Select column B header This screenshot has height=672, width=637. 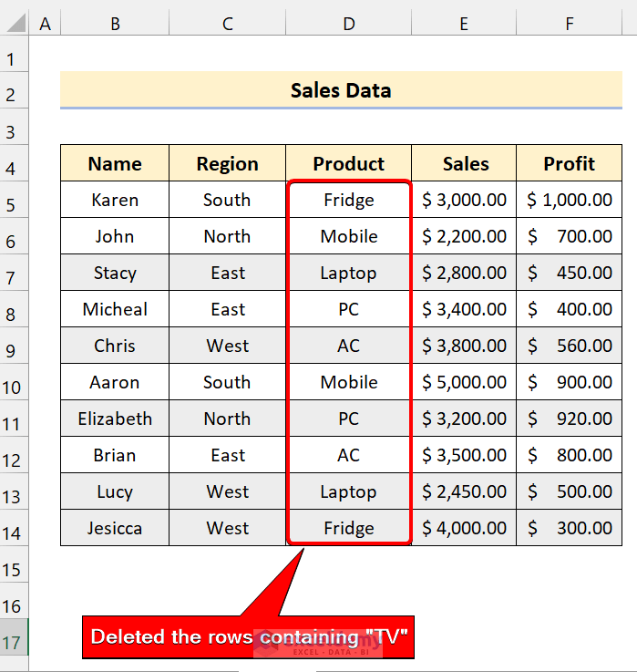pos(115,24)
